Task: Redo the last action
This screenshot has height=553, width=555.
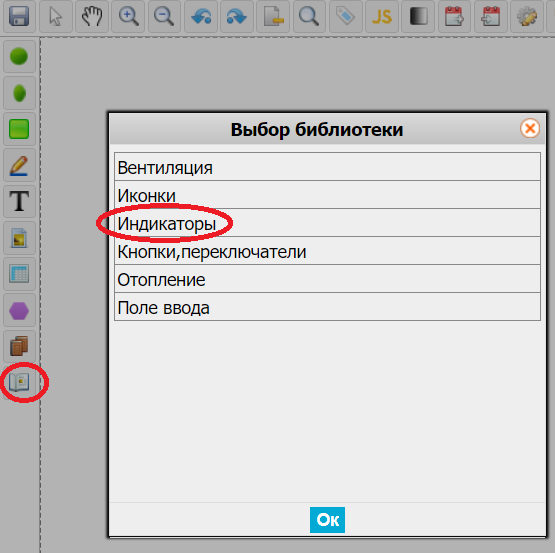Action: [237, 16]
